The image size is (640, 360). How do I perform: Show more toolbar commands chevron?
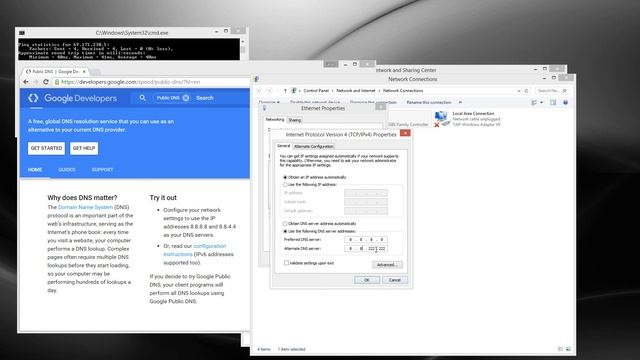click(460, 102)
